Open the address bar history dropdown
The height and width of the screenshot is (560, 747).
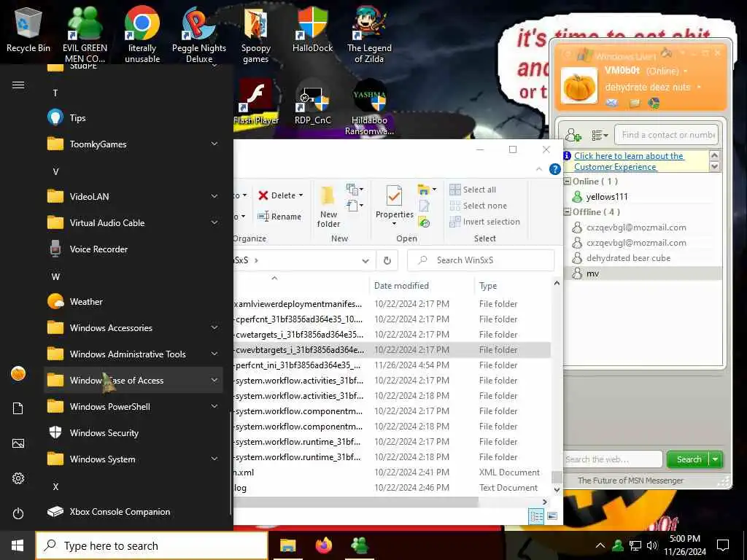[365, 260]
